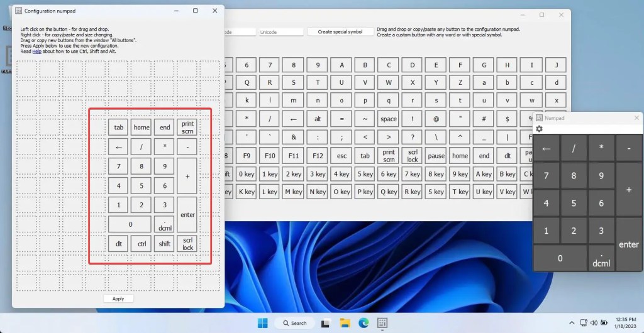Image resolution: width=644 pixels, height=333 pixels.
Task: Pick the F9 button in All buttons window
Action: point(247,156)
